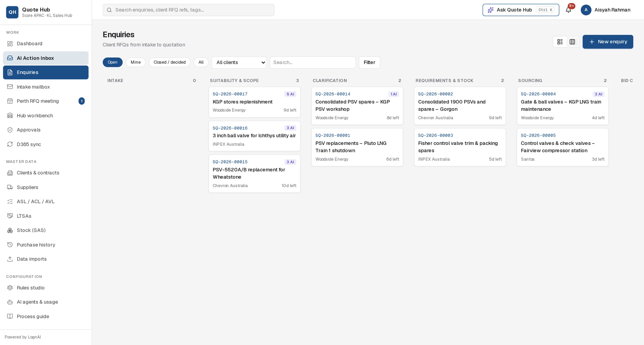Click the Dashboard grid icon
The image size is (644, 345).
[10, 44]
